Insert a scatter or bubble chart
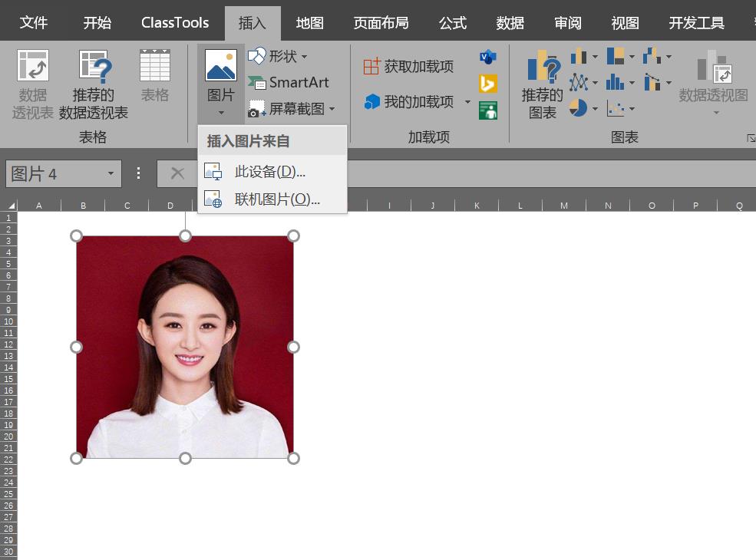 coord(616,109)
